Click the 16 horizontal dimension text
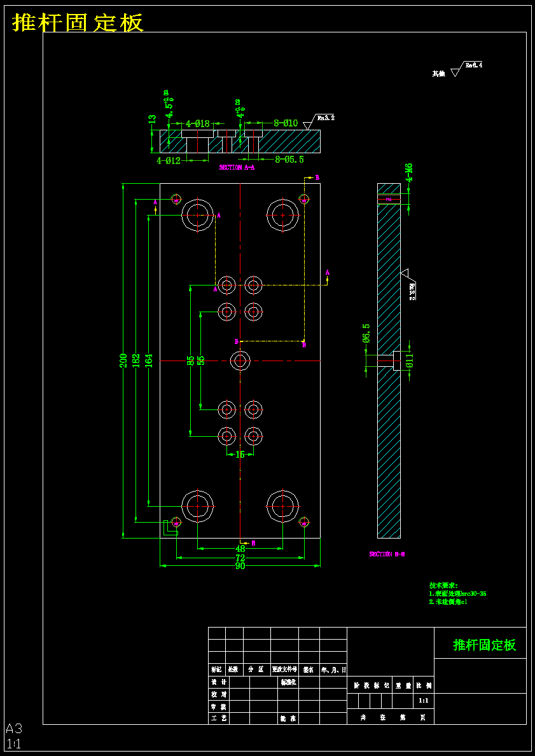The width and height of the screenshot is (535, 756). [x=240, y=454]
